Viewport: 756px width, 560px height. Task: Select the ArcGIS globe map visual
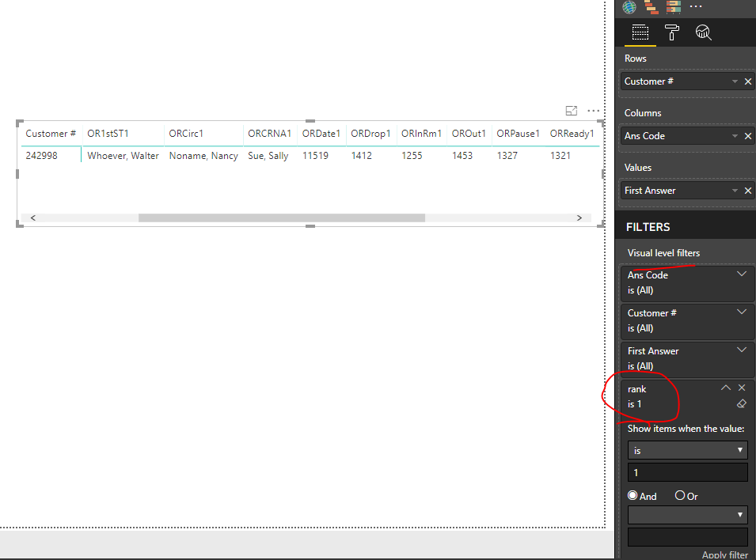tap(629, 7)
